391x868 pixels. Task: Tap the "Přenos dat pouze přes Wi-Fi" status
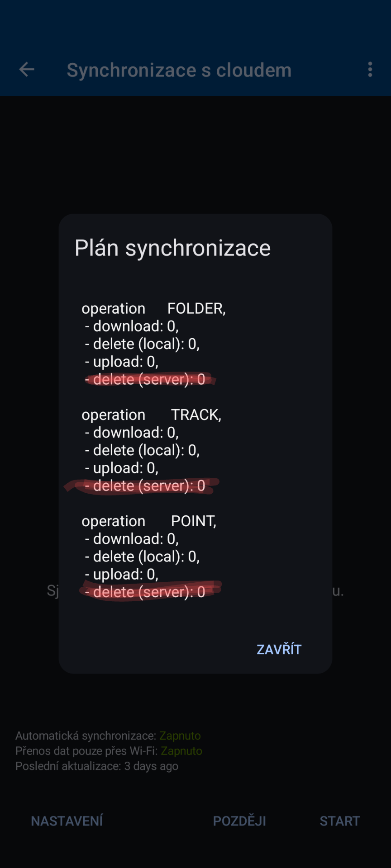point(109,751)
